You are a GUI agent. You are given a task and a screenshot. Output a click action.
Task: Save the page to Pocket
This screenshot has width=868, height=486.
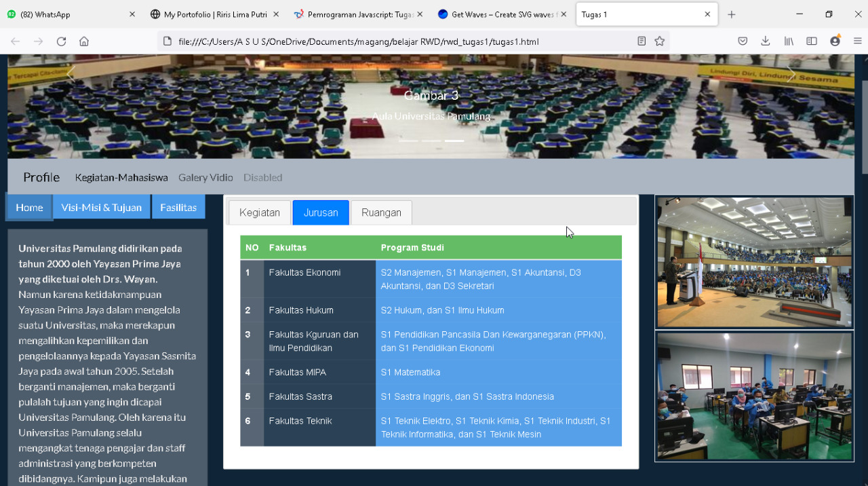click(743, 41)
